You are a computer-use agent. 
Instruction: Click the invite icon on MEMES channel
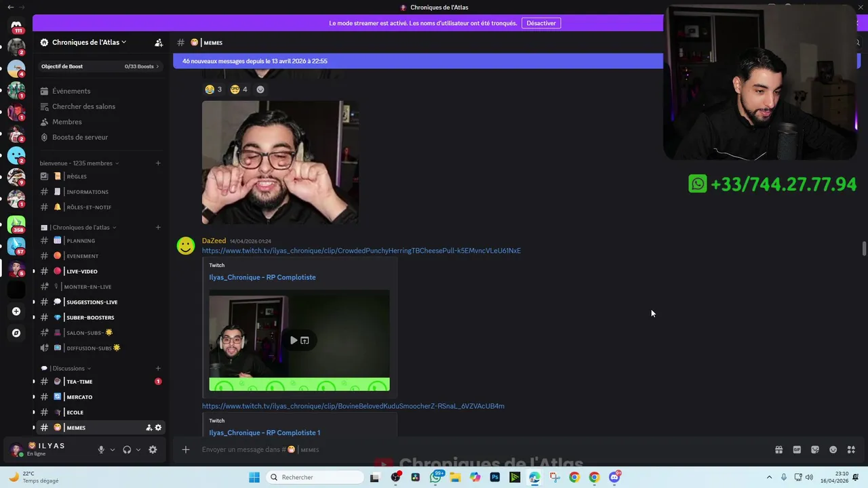(x=149, y=428)
